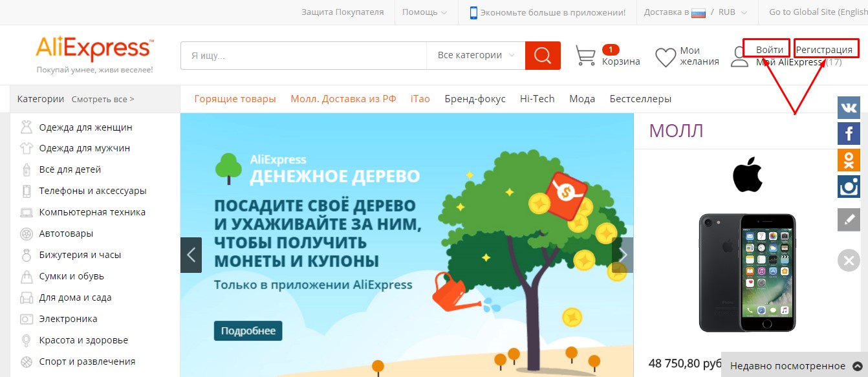Open the shopping cart icon
The height and width of the screenshot is (377, 868).
585,56
